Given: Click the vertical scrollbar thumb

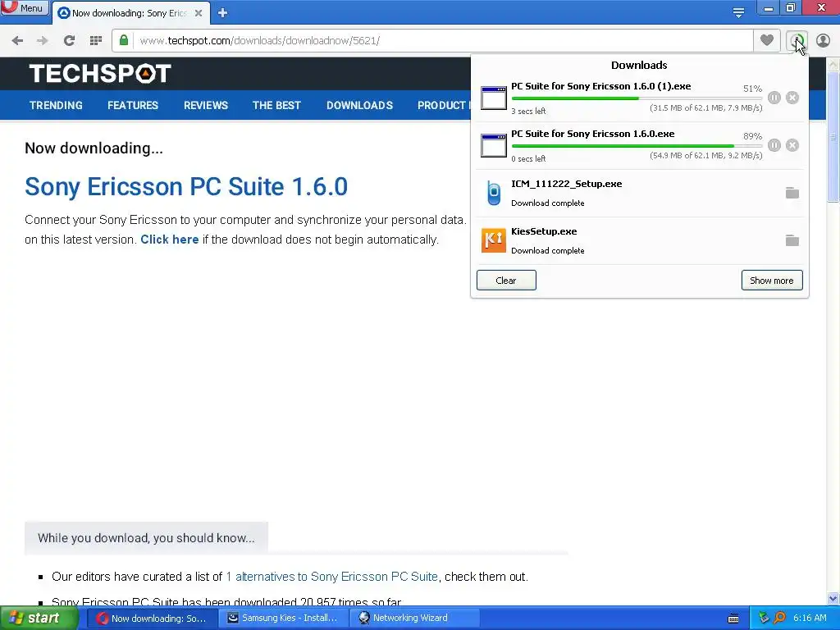Looking at the screenshot, I should coord(833,137).
